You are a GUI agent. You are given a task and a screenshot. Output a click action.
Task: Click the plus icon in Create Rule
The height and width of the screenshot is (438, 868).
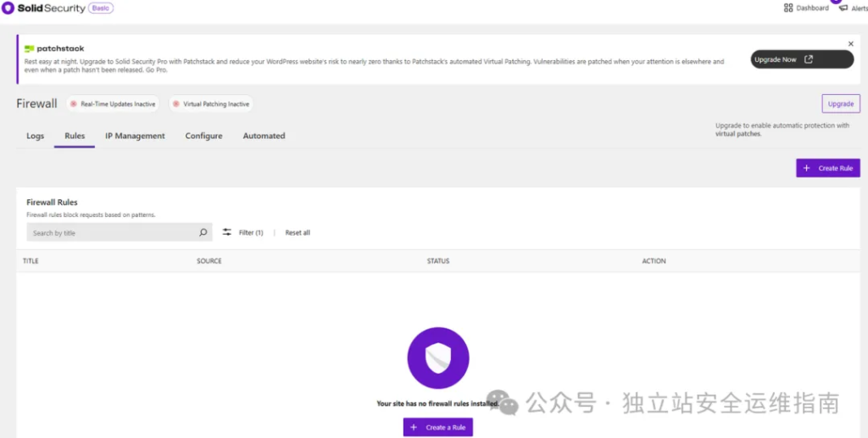tap(807, 168)
